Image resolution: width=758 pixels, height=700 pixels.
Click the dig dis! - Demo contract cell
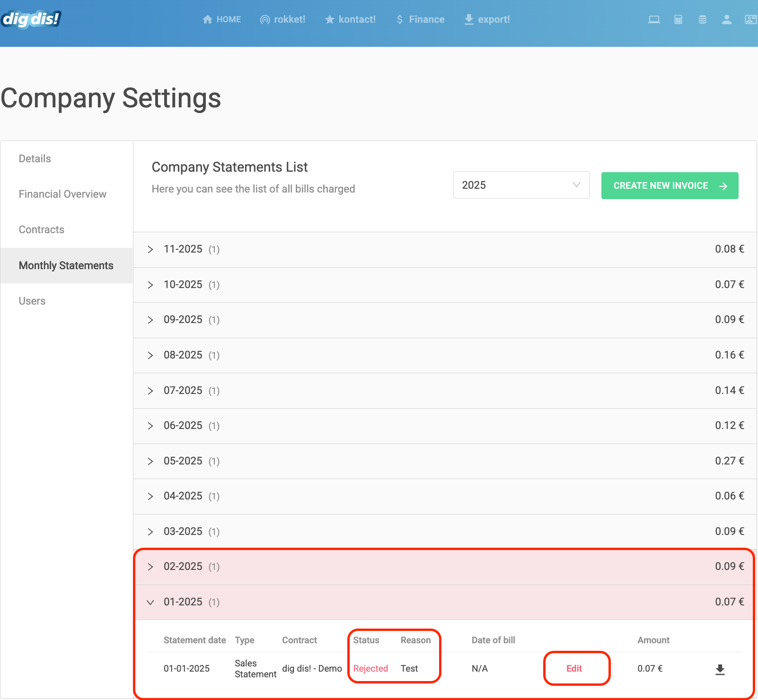pyautogui.click(x=312, y=669)
